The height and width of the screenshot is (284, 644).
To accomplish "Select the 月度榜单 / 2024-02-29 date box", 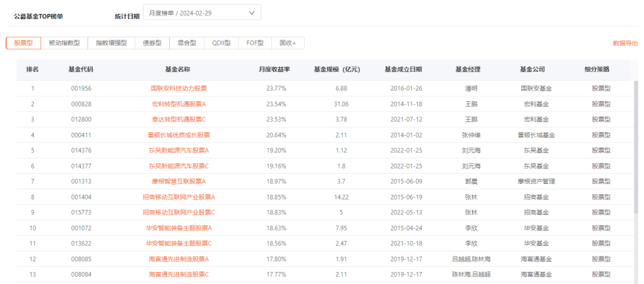I will click(202, 13).
